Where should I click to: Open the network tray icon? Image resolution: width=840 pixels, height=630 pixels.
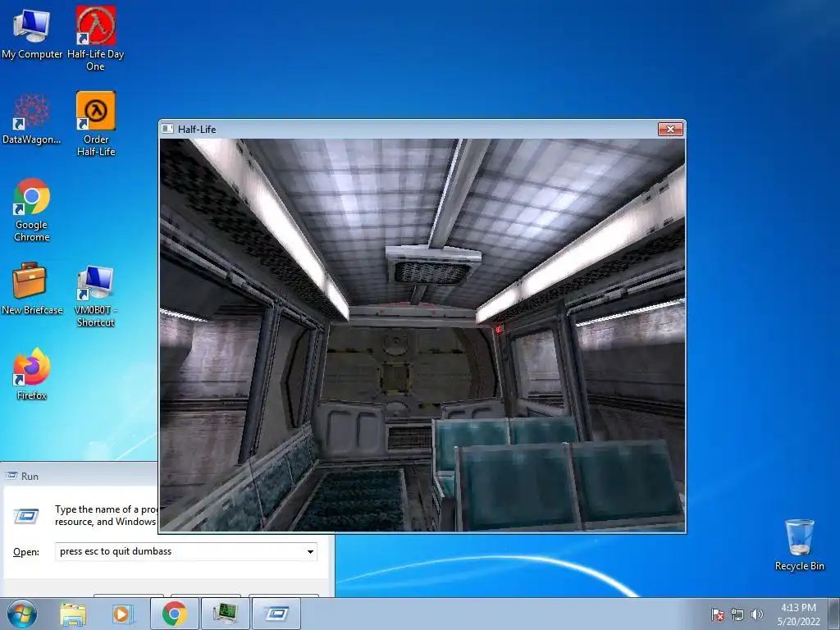(737, 614)
